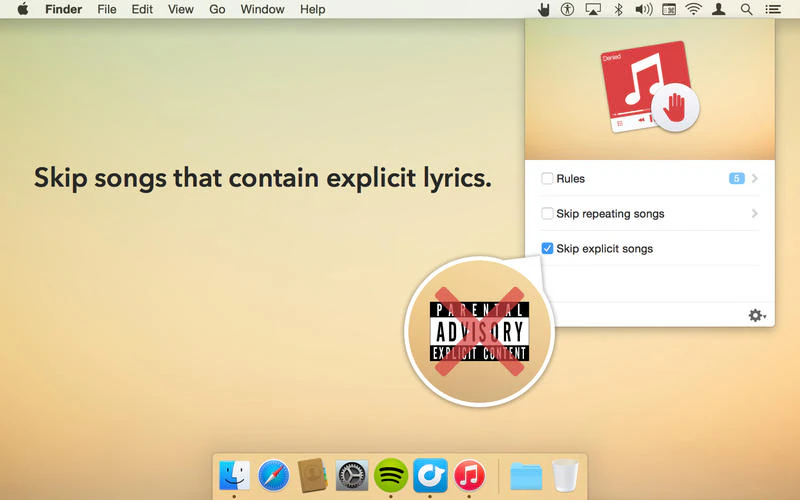Switch to Rdio in the Dock
800x500 pixels.
pos(430,476)
